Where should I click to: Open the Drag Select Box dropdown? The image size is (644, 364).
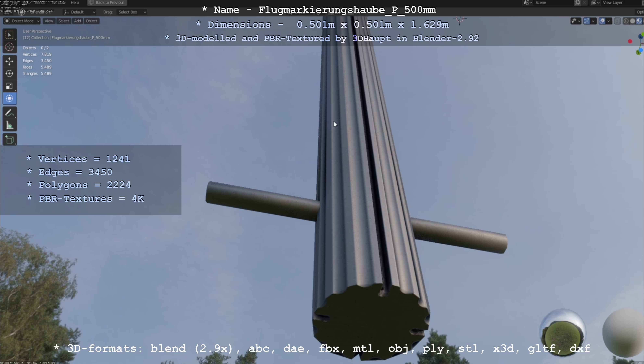132,12
